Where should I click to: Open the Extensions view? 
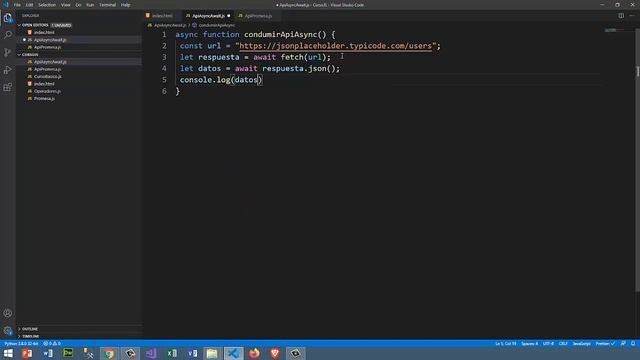pyautogui.click(x=8, y=87)
